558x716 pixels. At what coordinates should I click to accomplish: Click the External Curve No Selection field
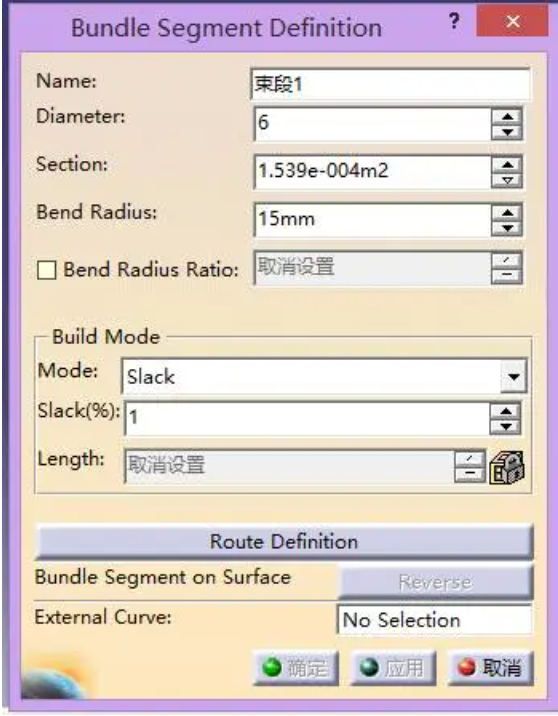434,620
